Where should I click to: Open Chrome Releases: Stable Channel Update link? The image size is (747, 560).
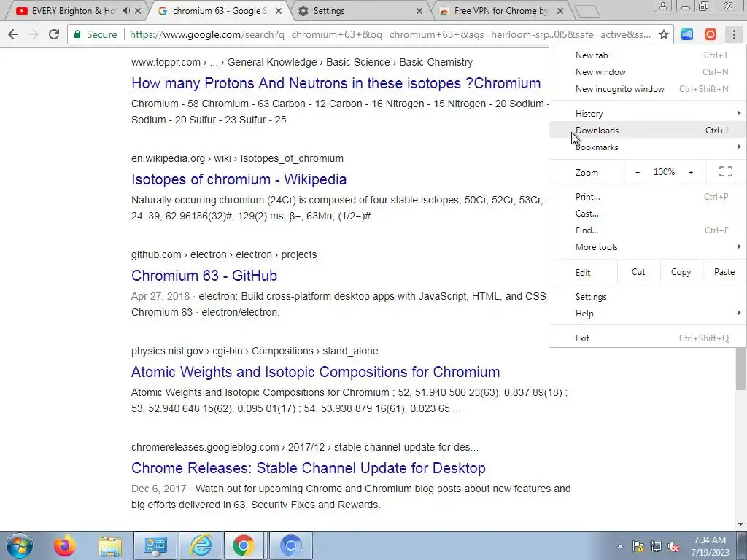pos(309,468)
